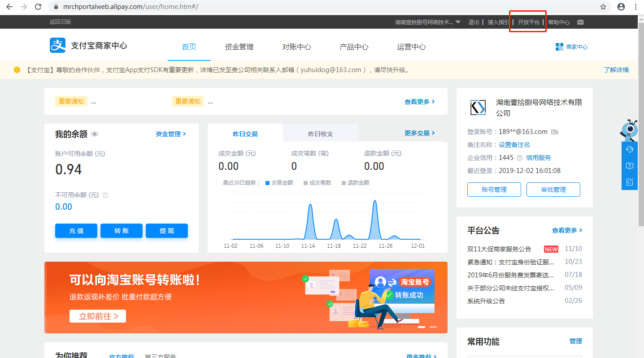The height and width of the screenshot is (358, 644).
Task: Select first banner carousel indicator
Action: point(422,327)
